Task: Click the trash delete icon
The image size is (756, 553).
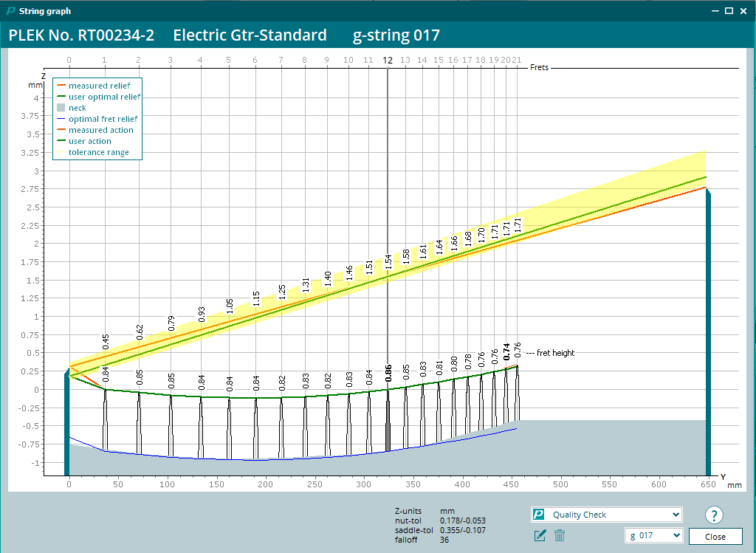Action: (x=560, y=535)
